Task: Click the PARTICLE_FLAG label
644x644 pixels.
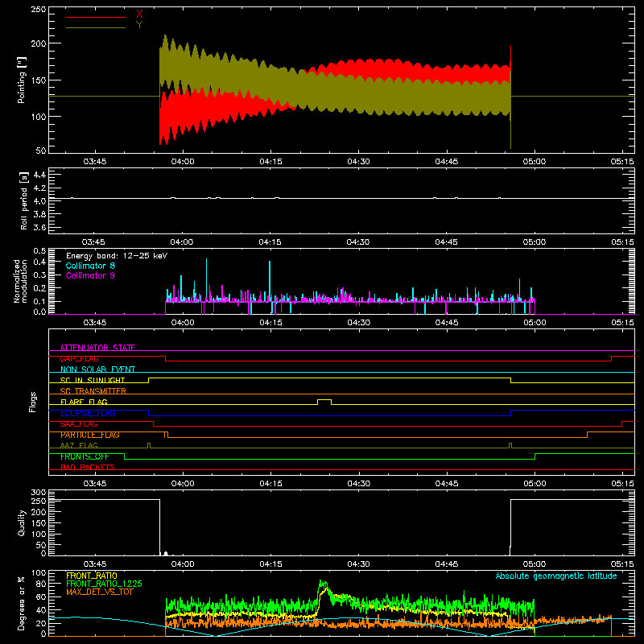Action: (x=90, y=435)
